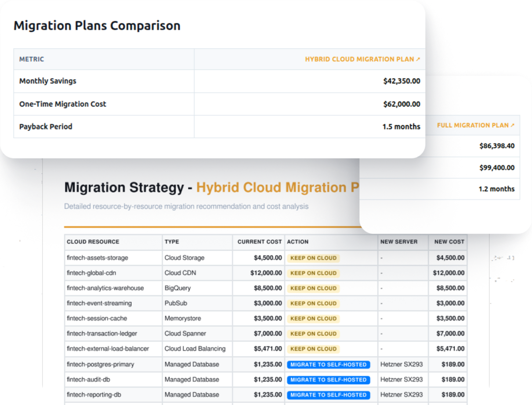Click Migrate to Self-Hosted badge for fintech-postgres-primary

coord(328,365)
